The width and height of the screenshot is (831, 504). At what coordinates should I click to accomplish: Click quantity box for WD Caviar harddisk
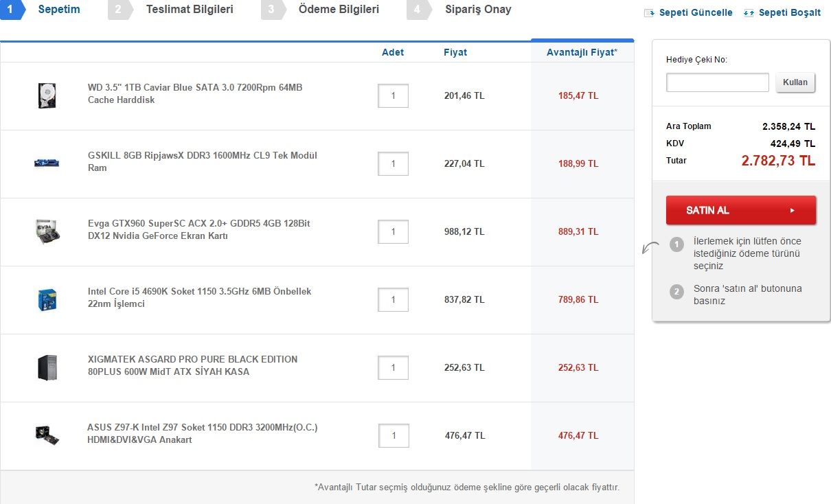pos(393,95)
